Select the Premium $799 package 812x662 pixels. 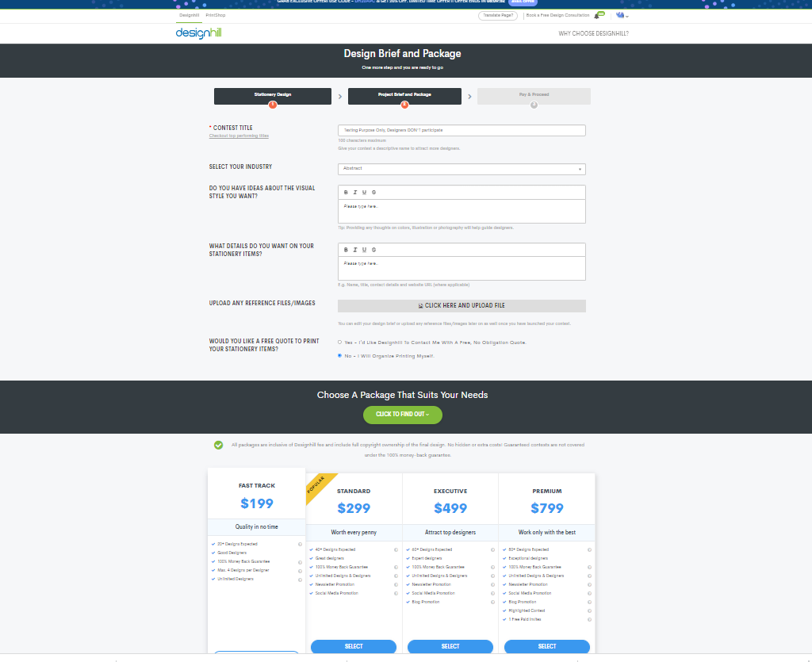(x=547, y=646)
